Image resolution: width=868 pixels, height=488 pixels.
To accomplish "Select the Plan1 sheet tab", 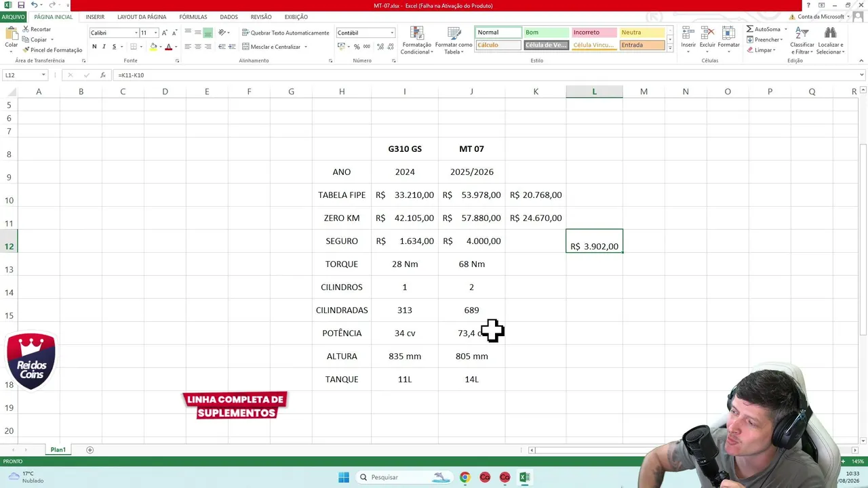I will [x=58, y=450].
